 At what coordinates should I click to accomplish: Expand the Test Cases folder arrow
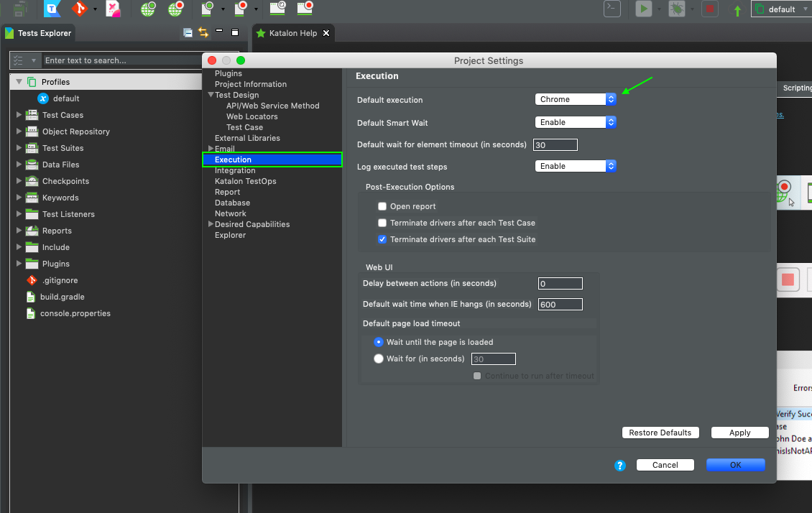19,115
